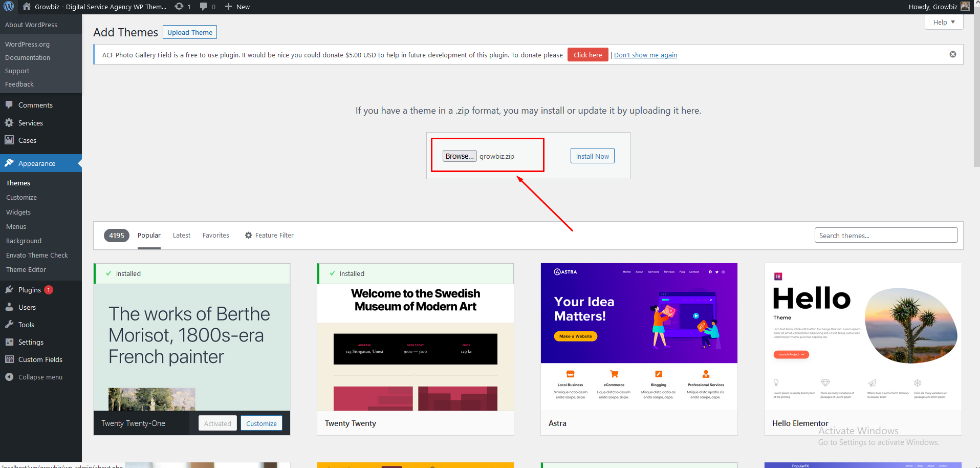Viewport: 980px width, 468px height.
Task: Open the Hello Elementor theme thumbnail
Action: [x=863, y=337]
